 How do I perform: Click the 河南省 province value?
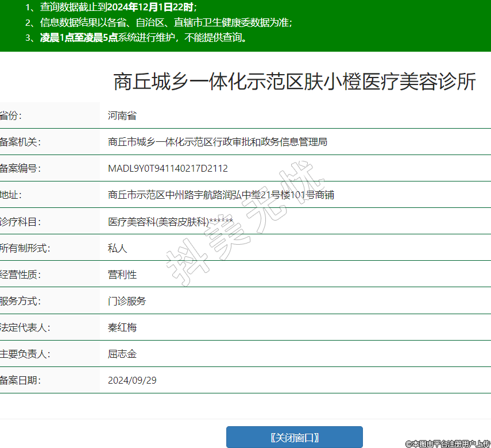[x=122, y=115]
